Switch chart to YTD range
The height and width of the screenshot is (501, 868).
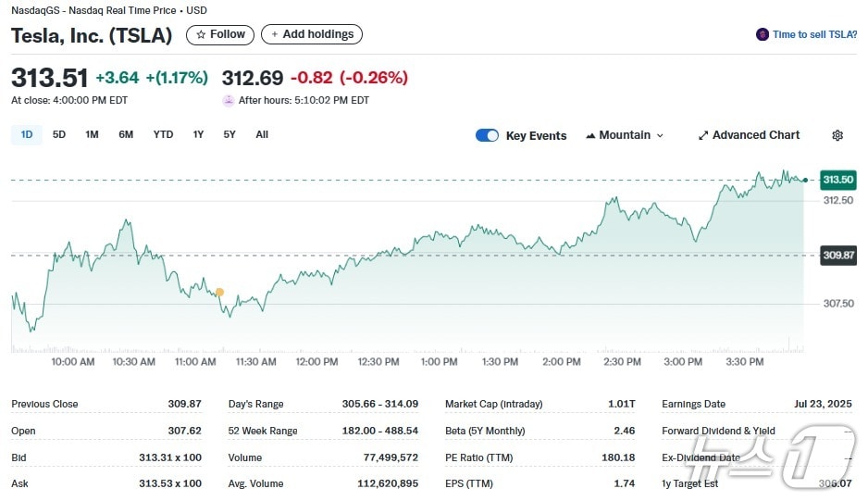click(x=163, y=134)
